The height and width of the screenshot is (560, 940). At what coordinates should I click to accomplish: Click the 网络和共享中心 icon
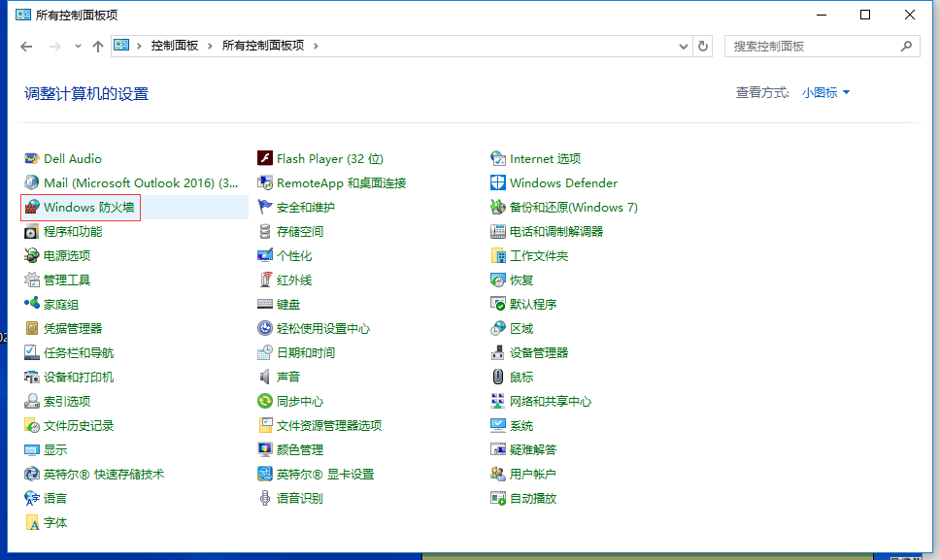498,402
